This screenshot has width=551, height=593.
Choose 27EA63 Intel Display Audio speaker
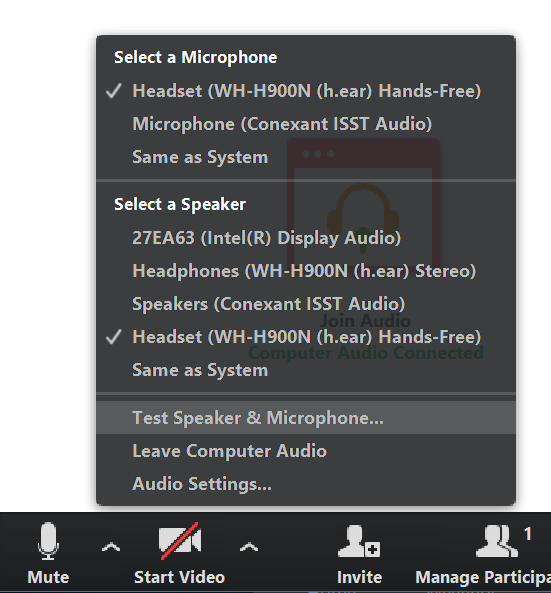click(306, 238)
